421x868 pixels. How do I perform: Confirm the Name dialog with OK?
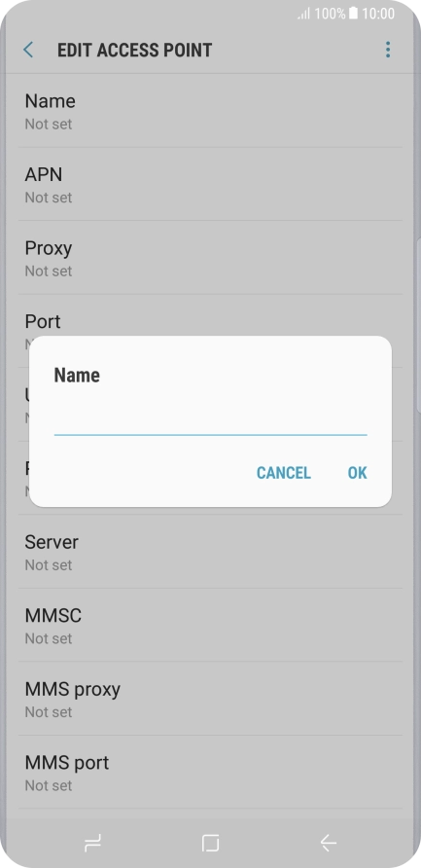click(x=357, y=473)
